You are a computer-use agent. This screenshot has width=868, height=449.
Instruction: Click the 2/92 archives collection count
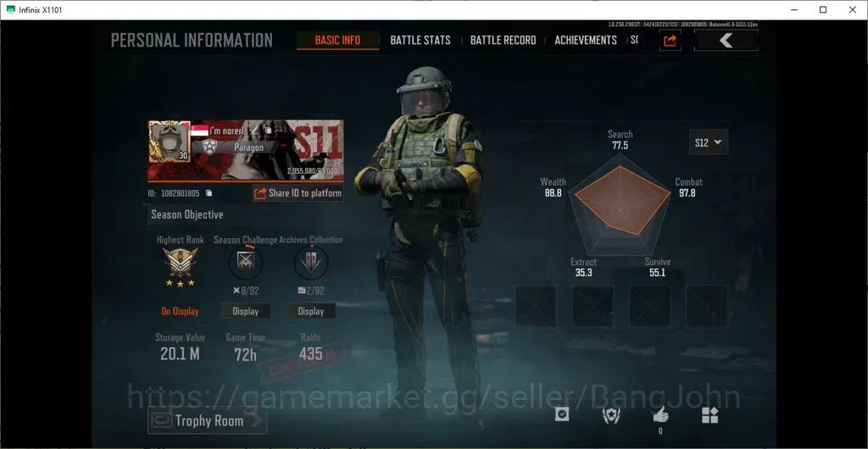tap(310, 291)
